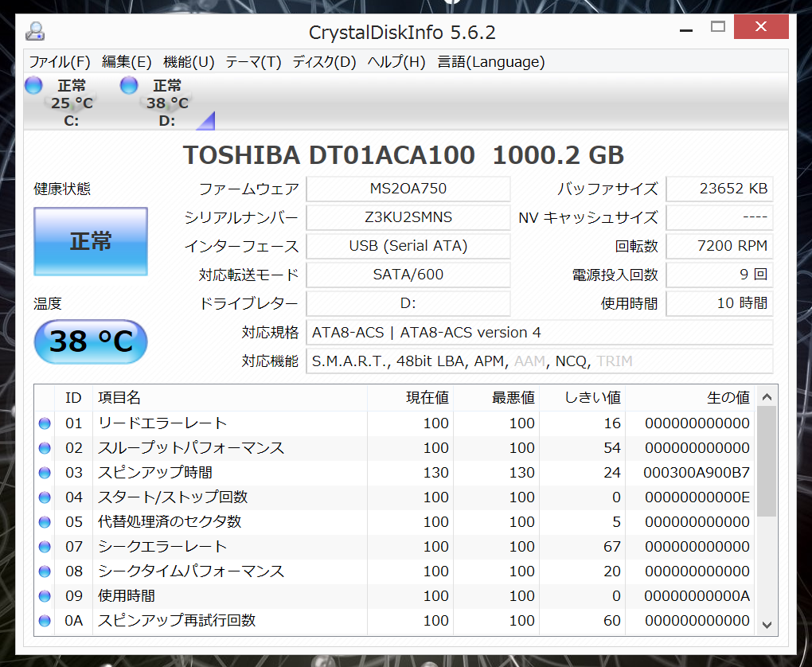Open the ファイル(F) menu
The width and height of the screenshot is (812, 667).
tap(60, 62)
